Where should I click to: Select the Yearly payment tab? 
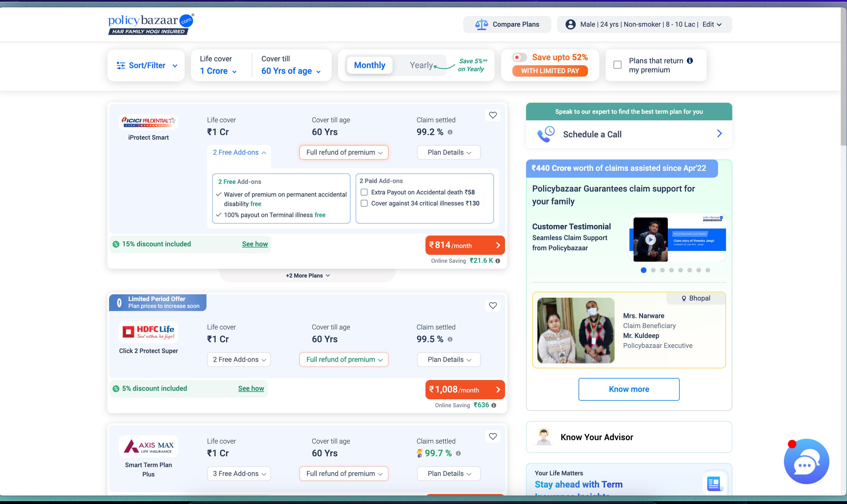421,65
